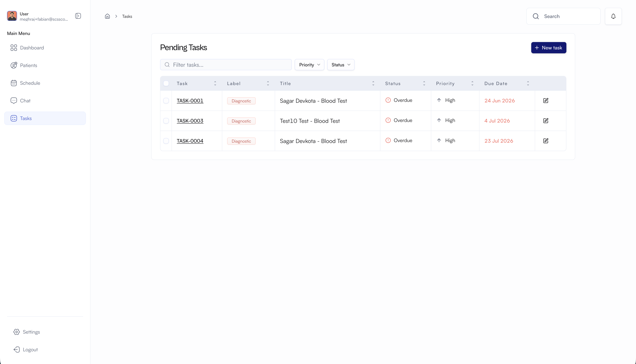
Task: Click the user email meghraj+fabian@scssco...
Action: [x=44, y=19]
